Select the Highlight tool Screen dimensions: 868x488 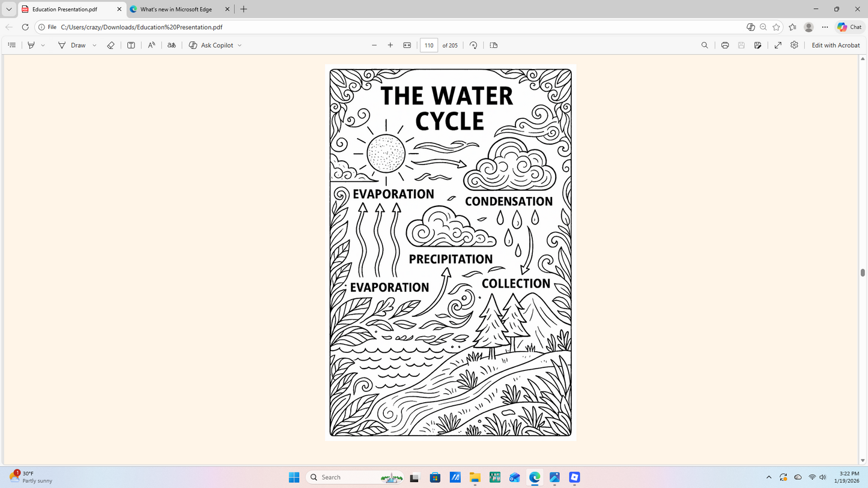pyautogui.click(x=31, y=45)
